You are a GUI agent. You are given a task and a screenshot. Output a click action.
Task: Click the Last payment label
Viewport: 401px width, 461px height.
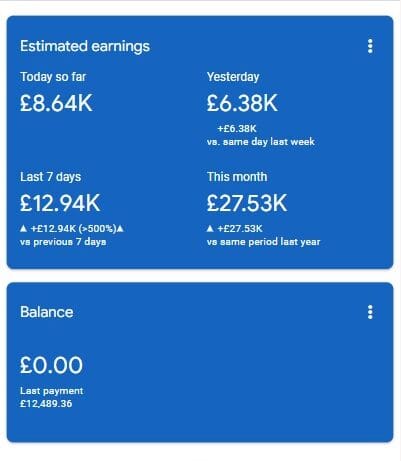(x=52, y=391)
